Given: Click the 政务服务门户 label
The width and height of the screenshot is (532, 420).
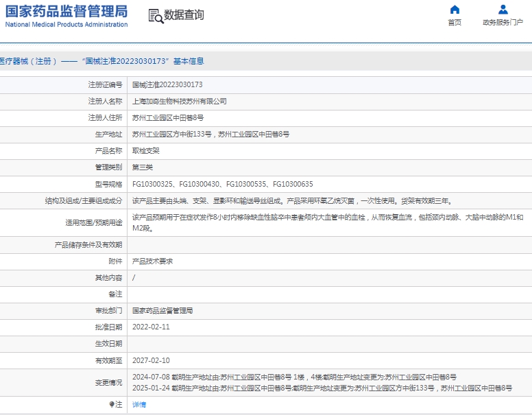Looking at the screenshot, I should (503, 23).
